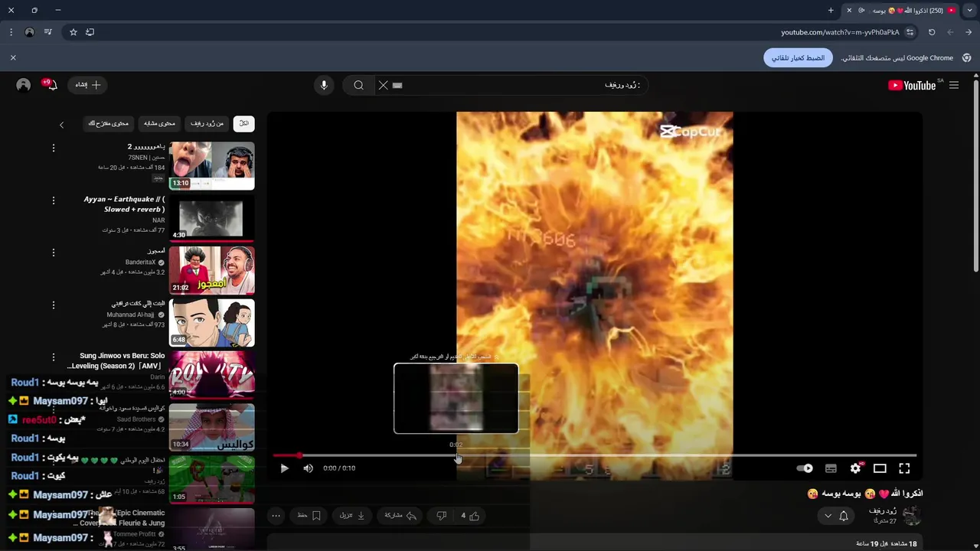The image size is (980, 551).
Task: Toggle subtitles in the player
Action: click(x=831, y=468)
